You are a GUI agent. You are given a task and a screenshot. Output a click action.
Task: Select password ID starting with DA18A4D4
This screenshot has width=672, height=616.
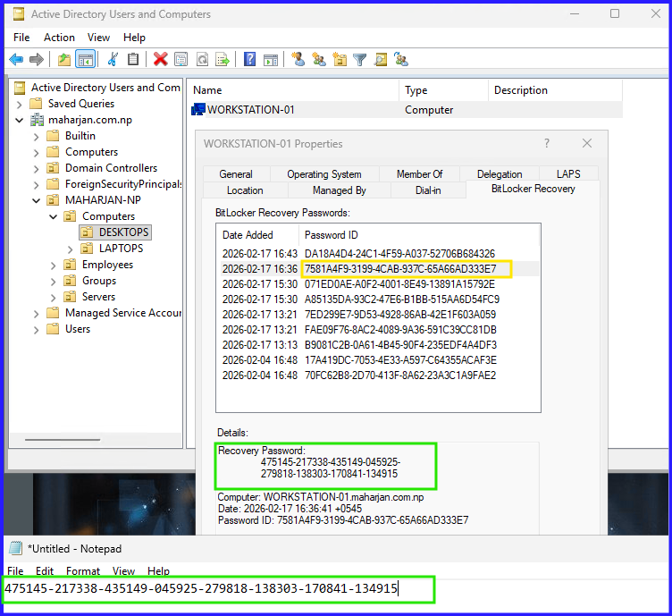[x=399, y=254]
